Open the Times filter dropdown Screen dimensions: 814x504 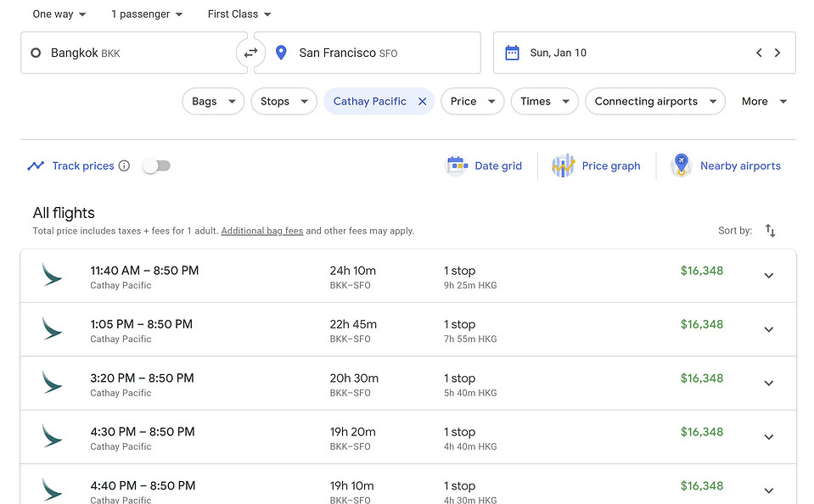545,101
